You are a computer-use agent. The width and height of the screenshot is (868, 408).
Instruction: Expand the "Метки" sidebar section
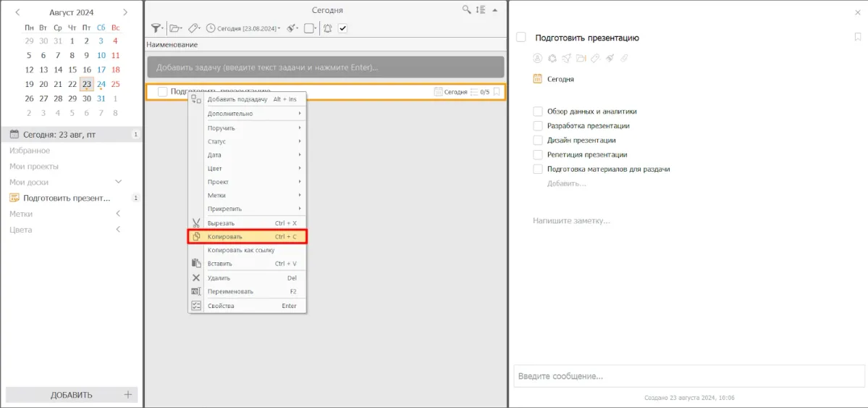click(x=119, y=214)
